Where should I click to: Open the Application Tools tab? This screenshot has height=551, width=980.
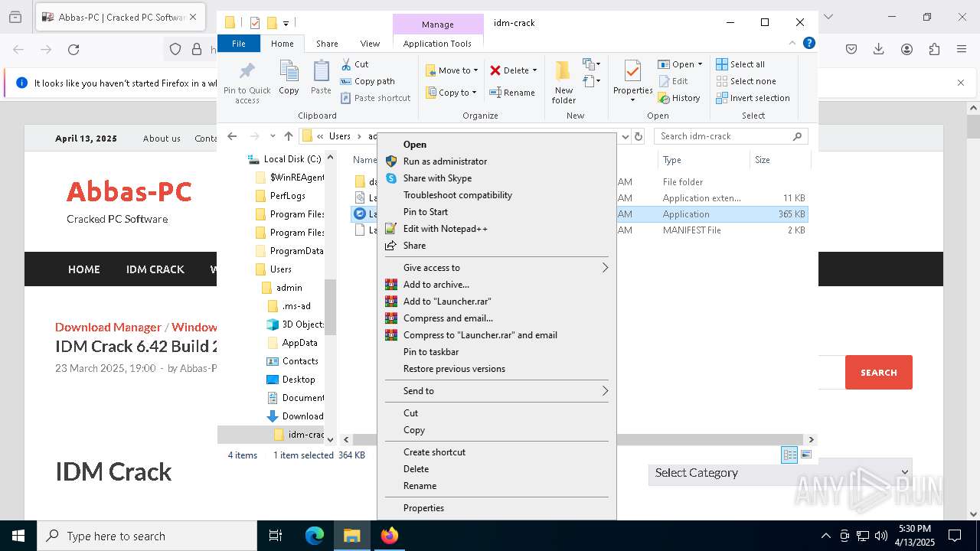tap(437, 44)
